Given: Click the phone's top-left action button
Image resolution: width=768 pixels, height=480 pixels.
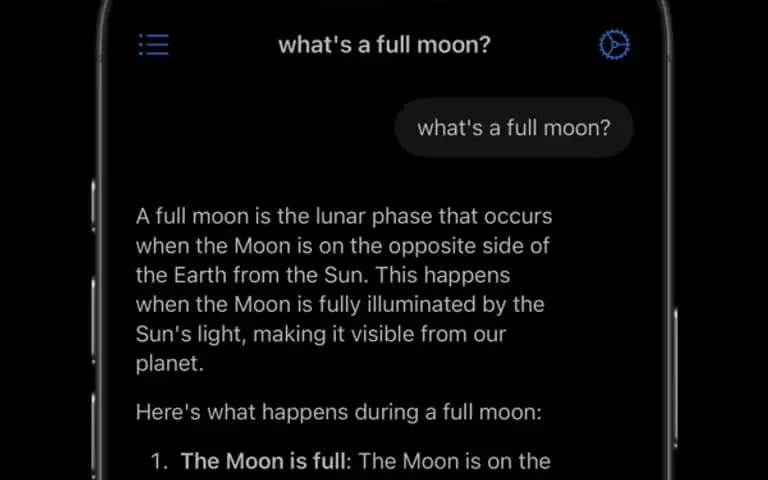Looking at the screenshot, I should click(94, 206).
